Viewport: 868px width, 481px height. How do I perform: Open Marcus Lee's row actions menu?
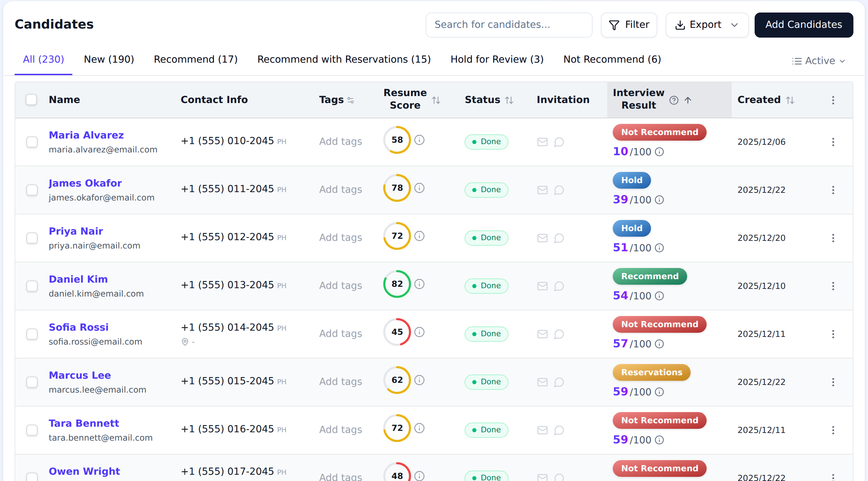833,382
